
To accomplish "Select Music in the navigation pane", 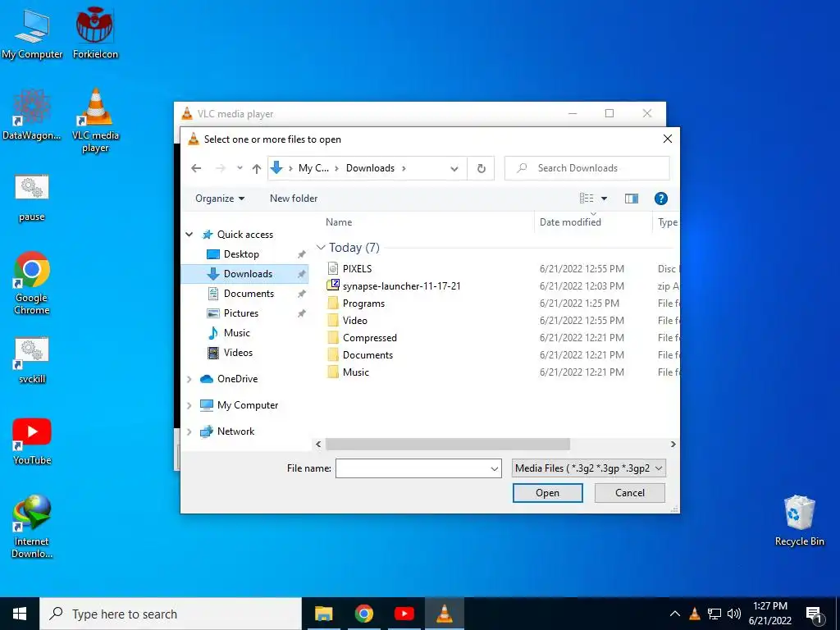I will (237, 333).
